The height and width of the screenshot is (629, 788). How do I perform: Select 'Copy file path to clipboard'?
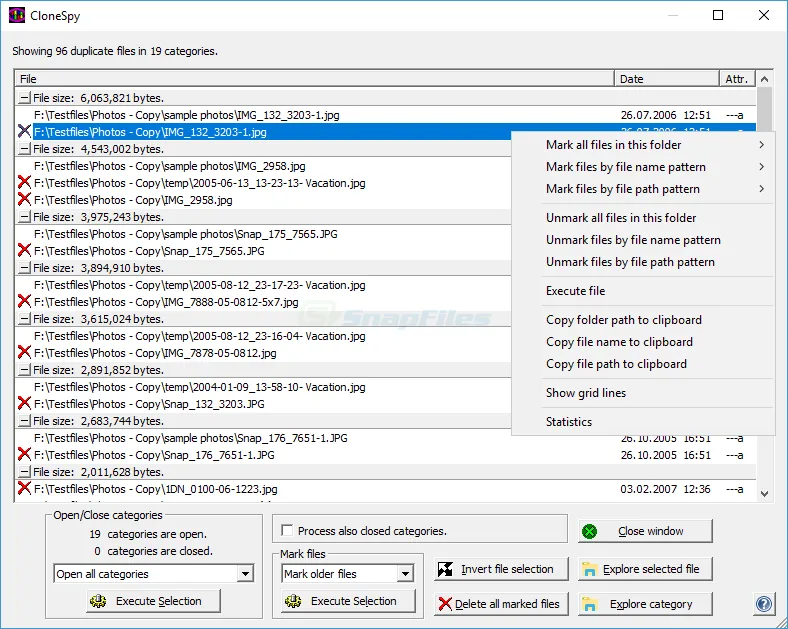643,364
